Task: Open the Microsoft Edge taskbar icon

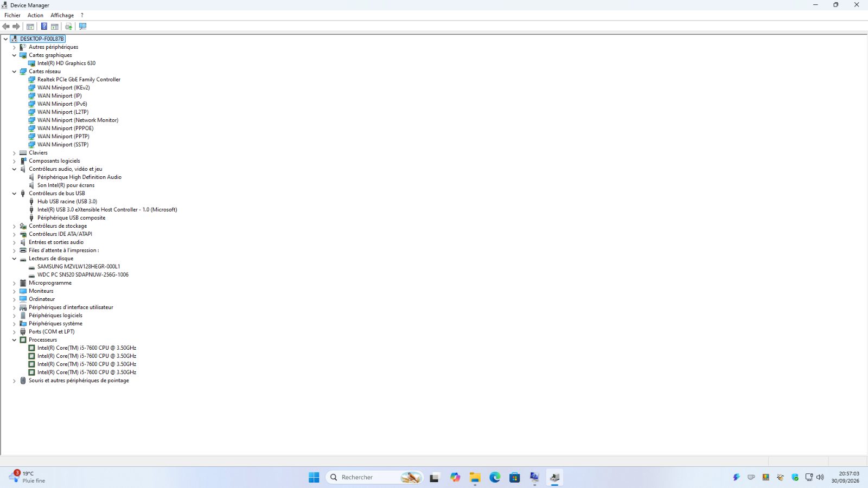Action: pyautogui.click(x=495, y=477)
